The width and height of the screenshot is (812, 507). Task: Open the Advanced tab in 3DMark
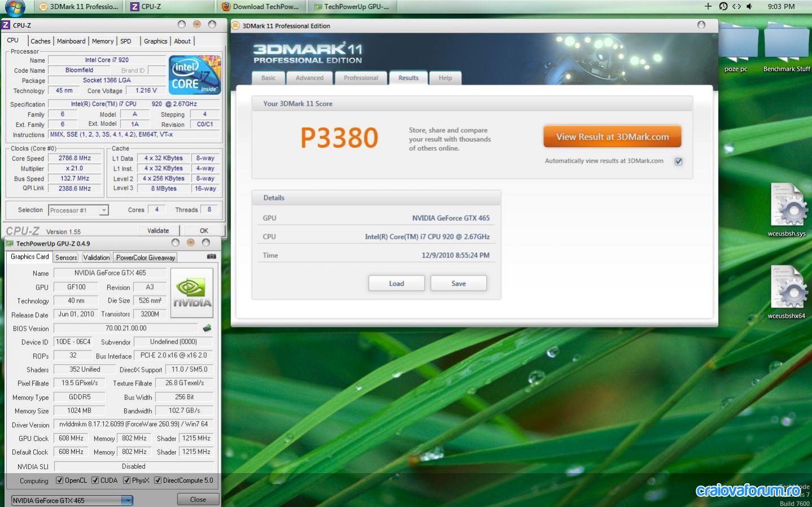[x=309, y=78]
